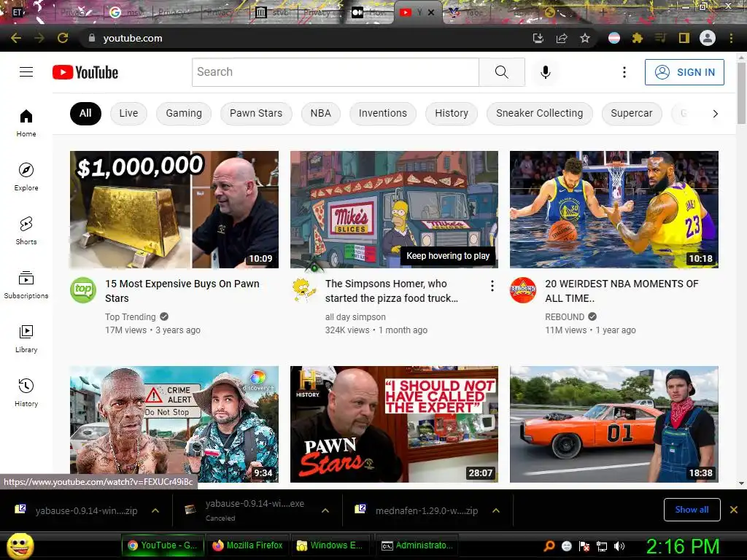The width and height of the screenshot is (747, 560).
Task: Select the Supercar category chip
Action: click(x=632, y=113)
